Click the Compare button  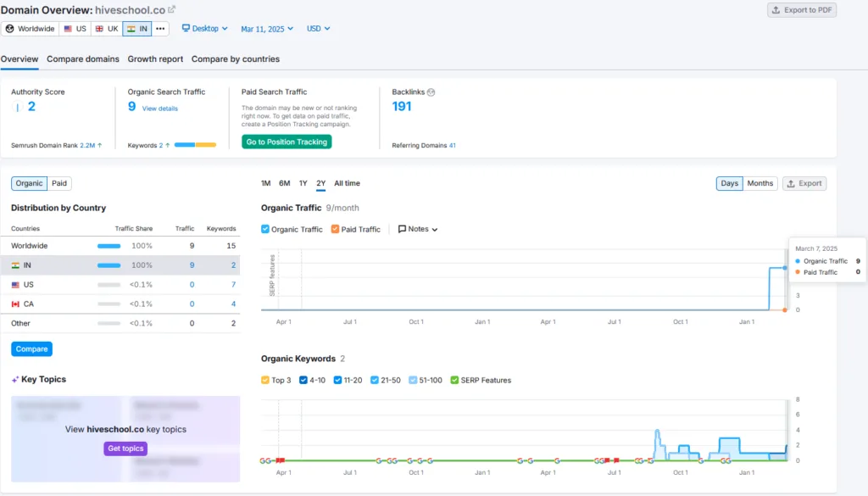tap(31, 349)
